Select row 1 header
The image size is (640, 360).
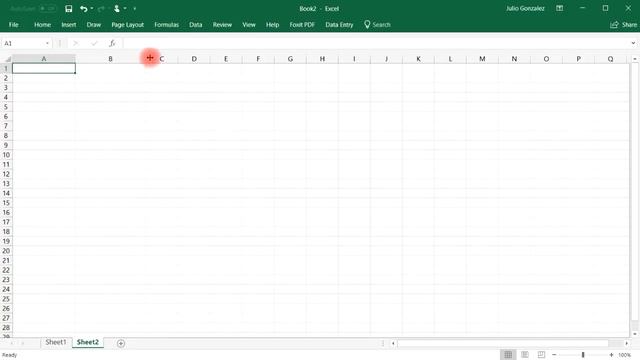pos(6,69)
